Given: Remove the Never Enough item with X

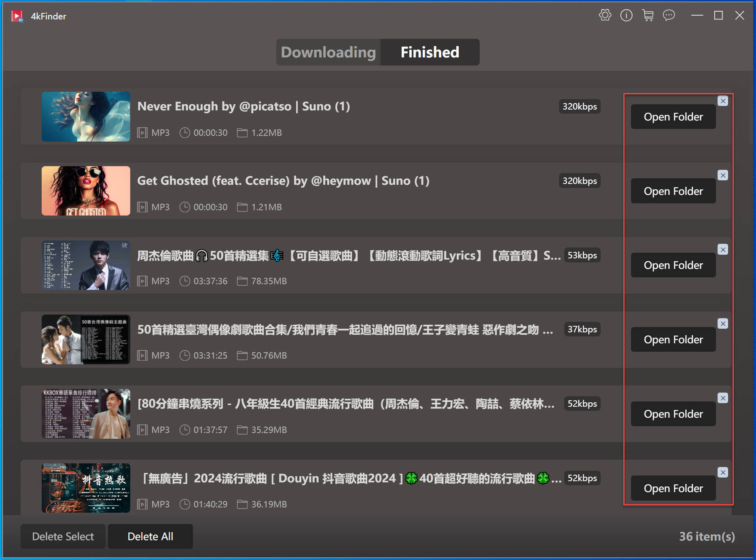Looking at the screenshot, I should point(722,101).
